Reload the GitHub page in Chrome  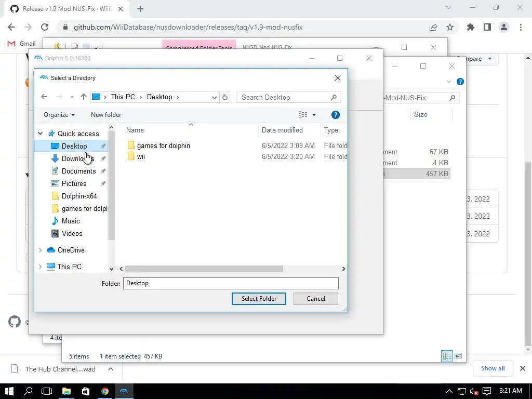[x=45, y=27]
